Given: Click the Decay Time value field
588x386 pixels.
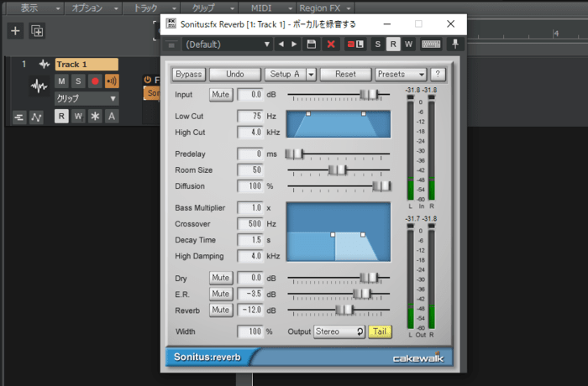Looking at the screenshot, I should [250, 240].
